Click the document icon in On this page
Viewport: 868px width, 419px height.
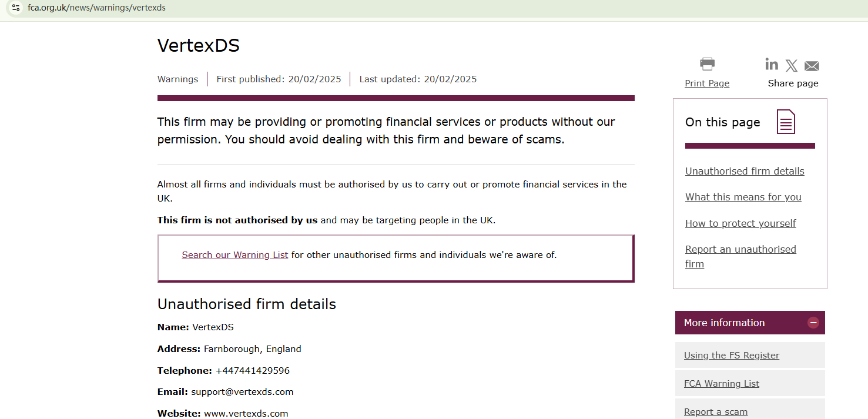point(786,122)
